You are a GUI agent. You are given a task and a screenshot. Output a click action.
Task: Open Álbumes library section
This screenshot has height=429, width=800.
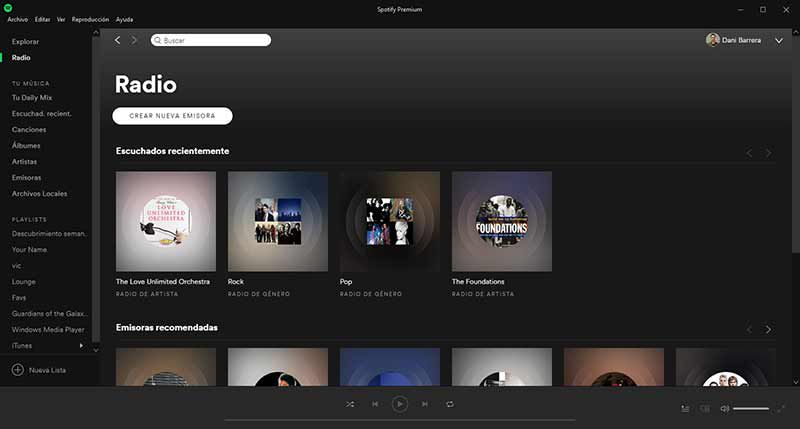26,145
